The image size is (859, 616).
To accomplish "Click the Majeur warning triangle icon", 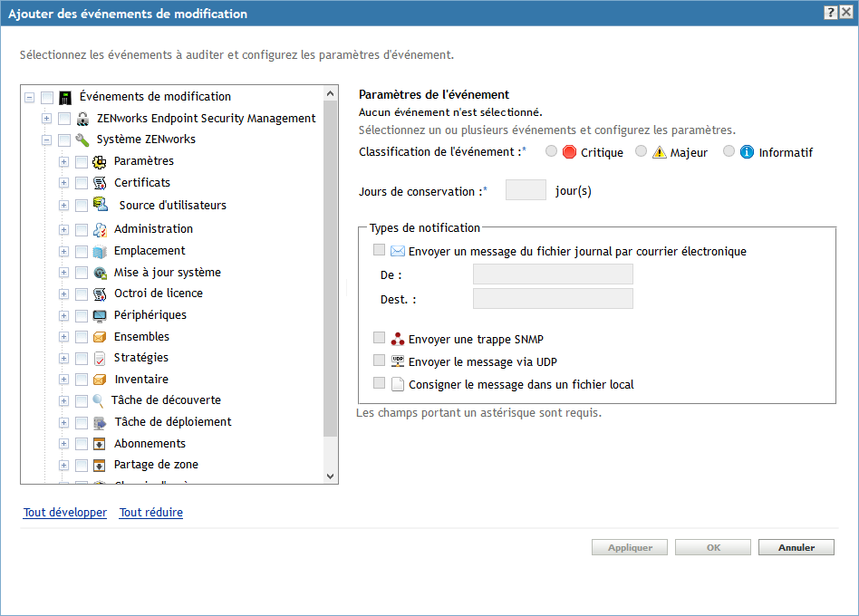I will 659,152.
